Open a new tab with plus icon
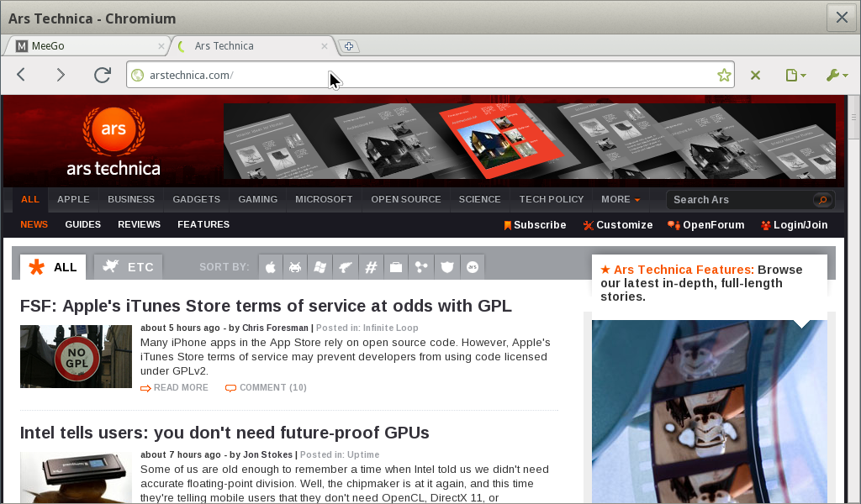861x504 pixels. 349,46
